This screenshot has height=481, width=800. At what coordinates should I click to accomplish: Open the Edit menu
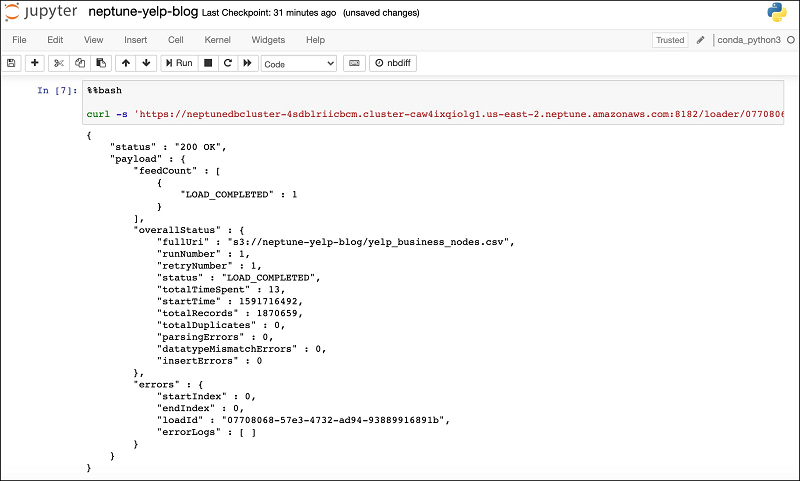coord(55,40)
